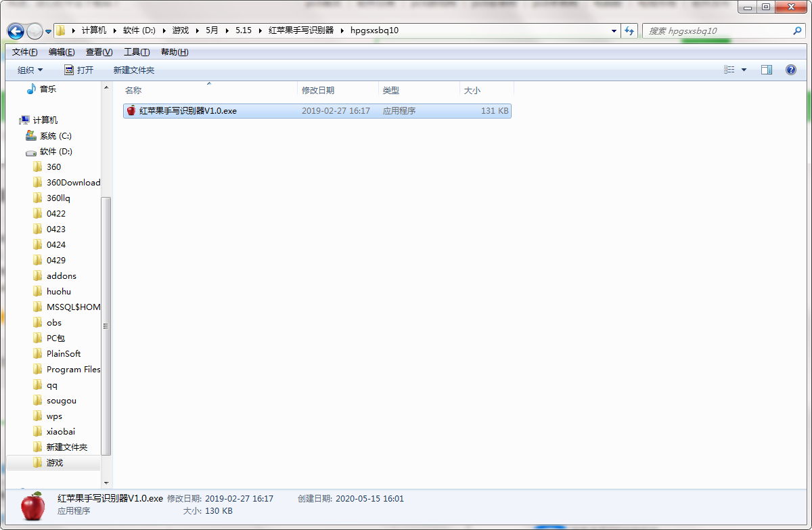The height and width of the screenshot is (530, 812).
Task: Open the 查看(V) menu
Action: [x=99, y=52]
